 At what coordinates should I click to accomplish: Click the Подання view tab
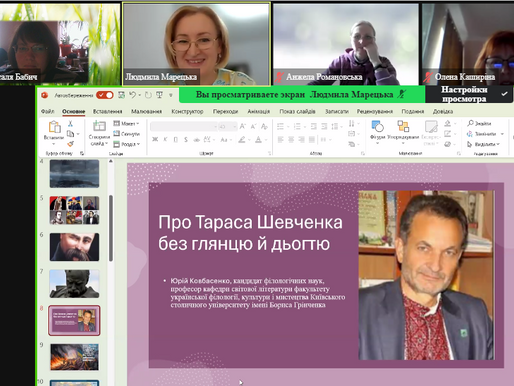[413, 111]
